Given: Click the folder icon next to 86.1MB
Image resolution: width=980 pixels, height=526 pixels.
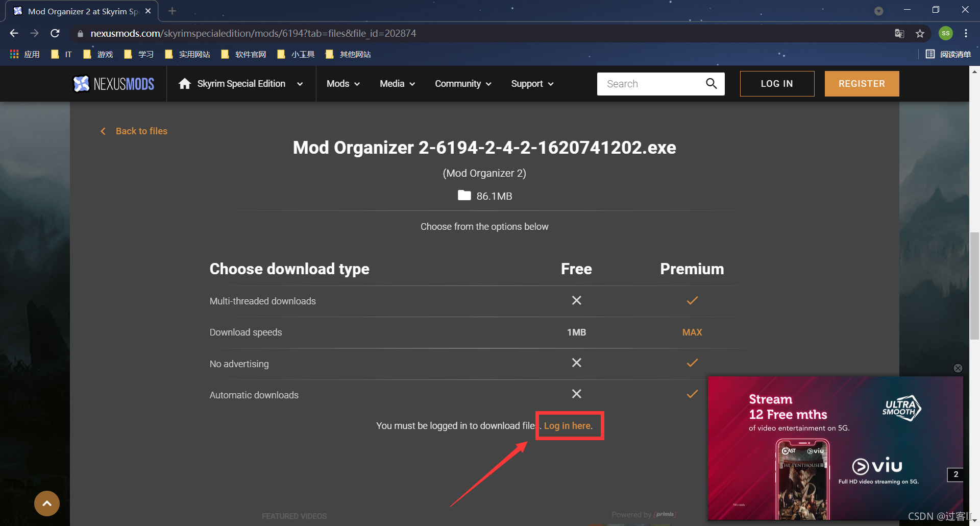Looking at the screenshot, I should coord(464,195).
